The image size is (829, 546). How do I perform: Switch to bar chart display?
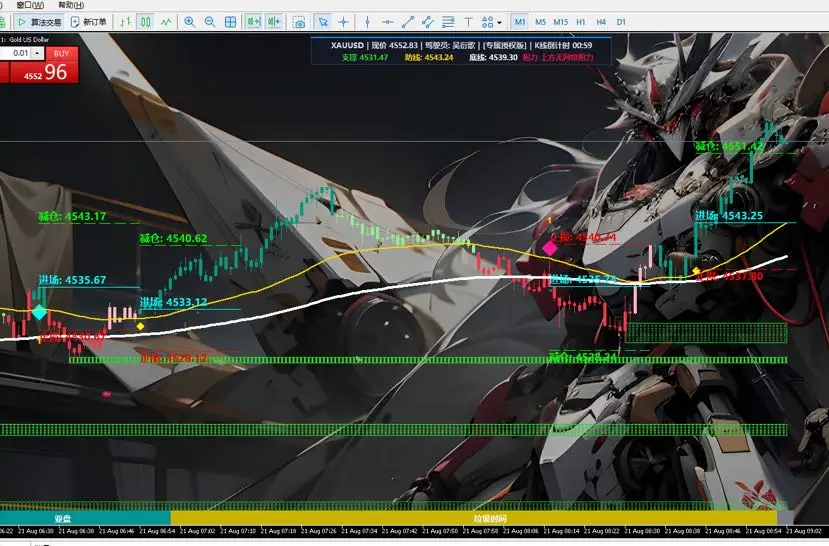[x=125, y=22]
